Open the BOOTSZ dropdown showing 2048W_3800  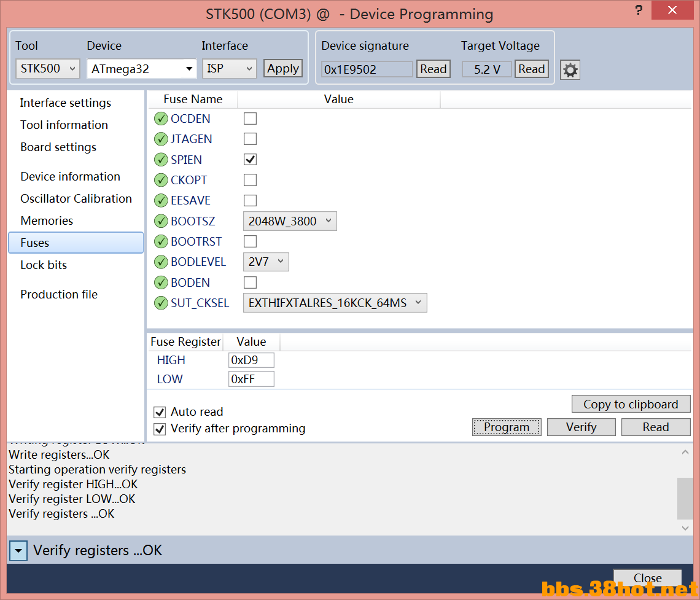(x=290, y=222)
